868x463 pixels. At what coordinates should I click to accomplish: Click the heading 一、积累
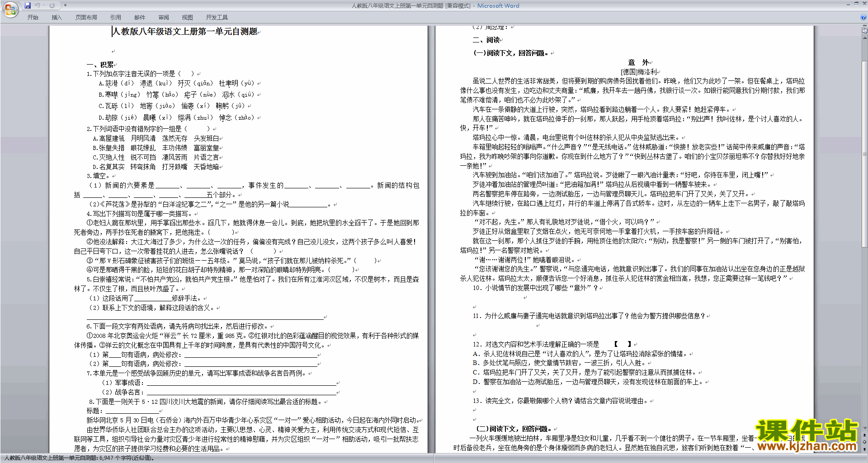[100, 65]
